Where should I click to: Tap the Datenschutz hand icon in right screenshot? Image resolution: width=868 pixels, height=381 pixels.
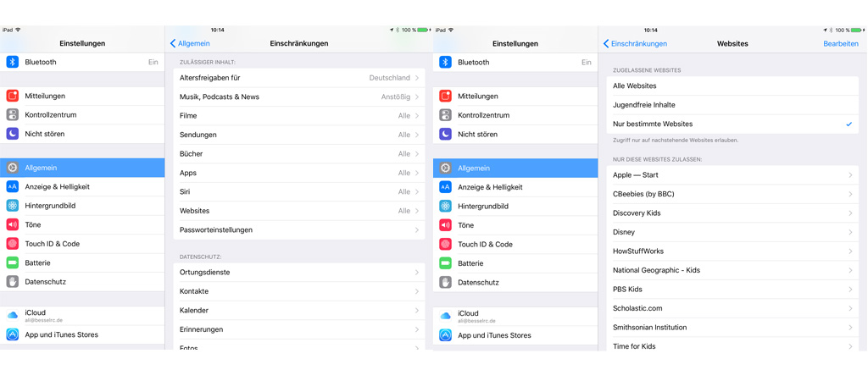pos(445,282)
